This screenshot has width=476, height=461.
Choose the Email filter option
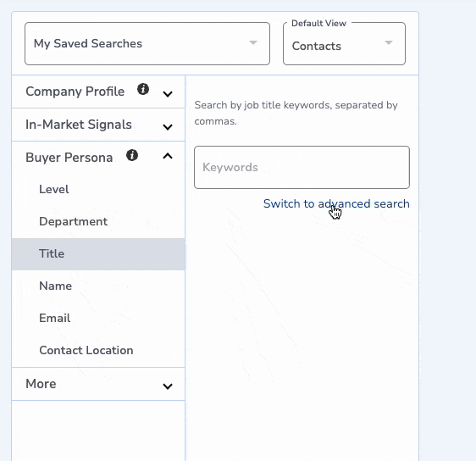(98, 319)
